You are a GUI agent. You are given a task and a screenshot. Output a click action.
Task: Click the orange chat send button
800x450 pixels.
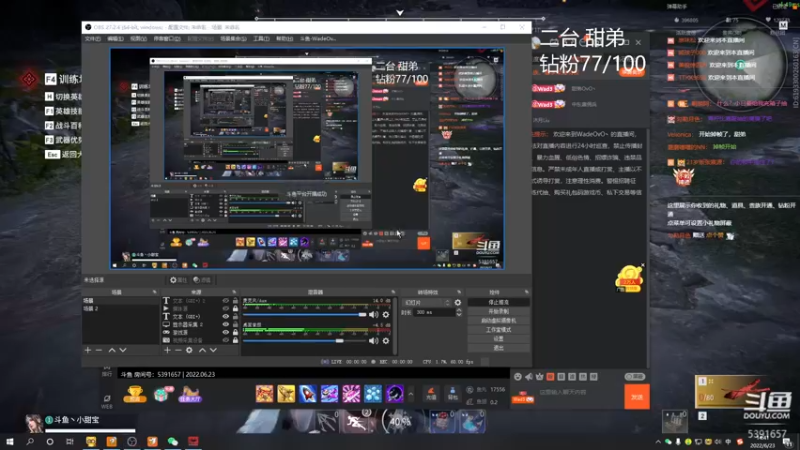(x=637, y=396)
